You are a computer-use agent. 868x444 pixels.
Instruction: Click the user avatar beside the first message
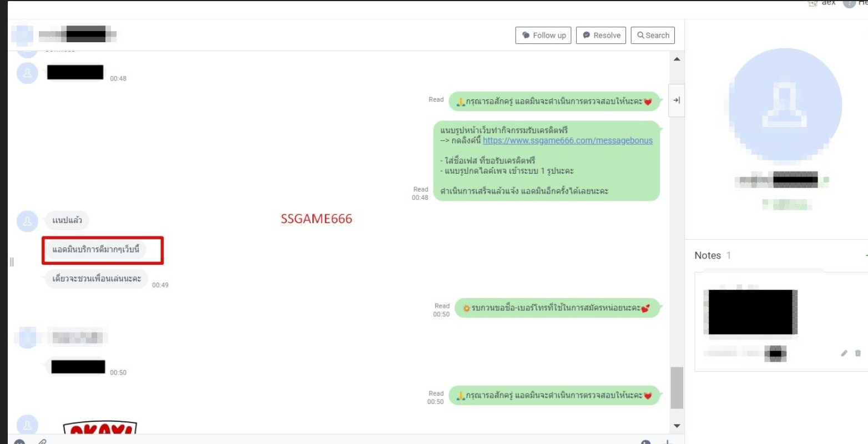(x=27, y=73)
